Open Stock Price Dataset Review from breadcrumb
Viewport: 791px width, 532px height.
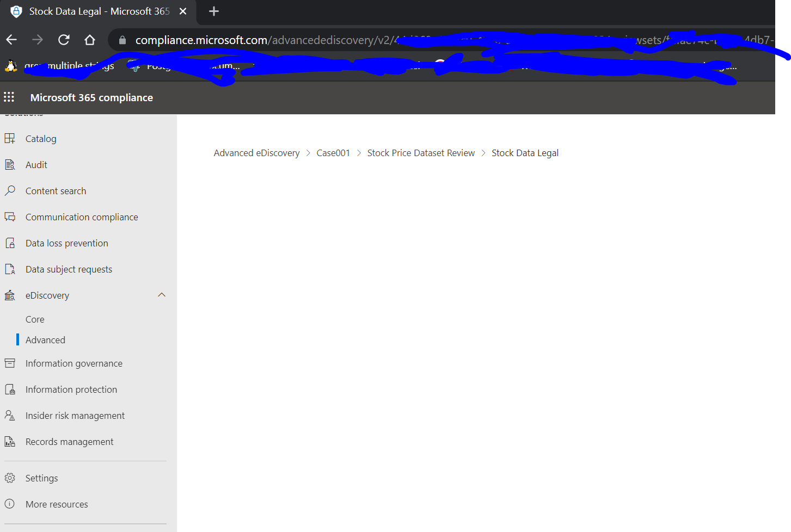(421, 153)
